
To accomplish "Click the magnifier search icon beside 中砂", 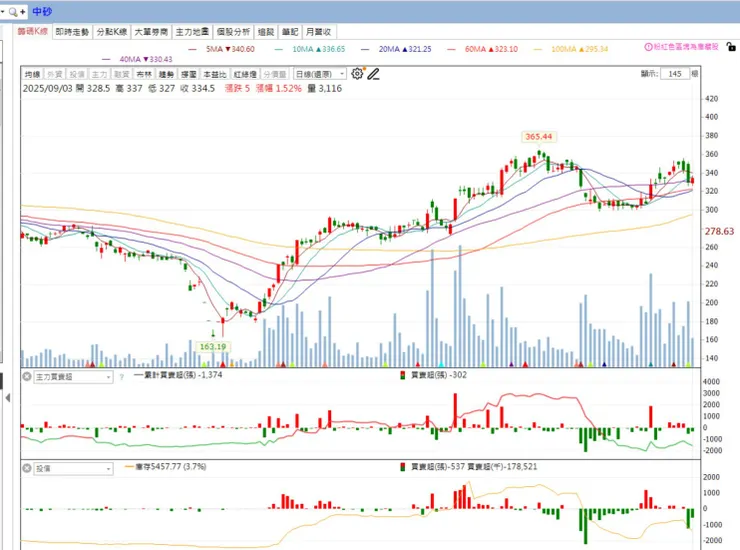I will tap(13, 12).
